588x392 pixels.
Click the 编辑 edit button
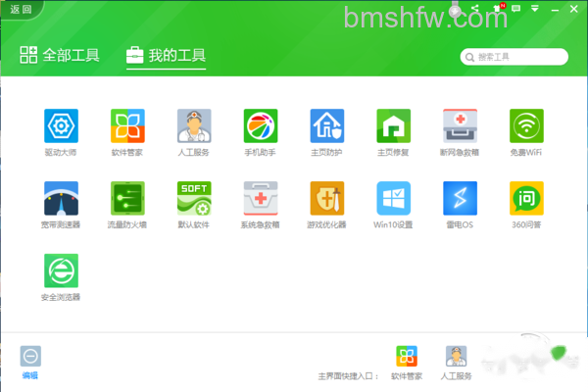[30, 363]
